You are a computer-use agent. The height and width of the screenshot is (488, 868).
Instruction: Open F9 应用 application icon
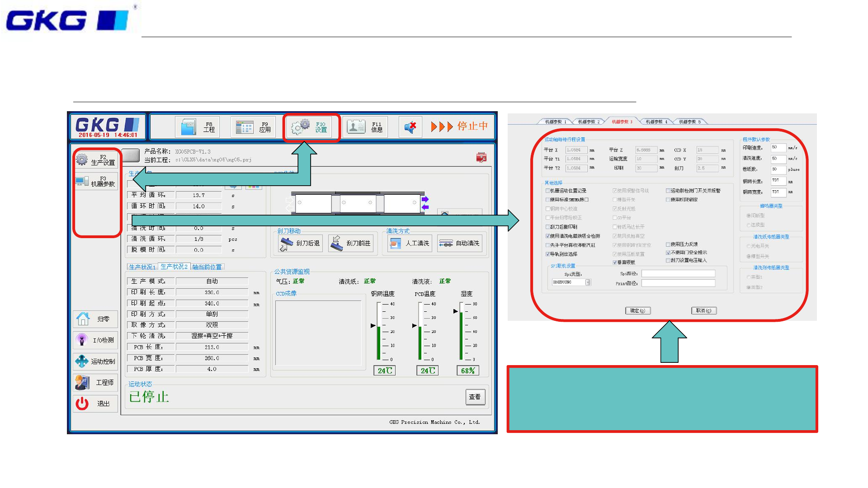coord(245,127)
